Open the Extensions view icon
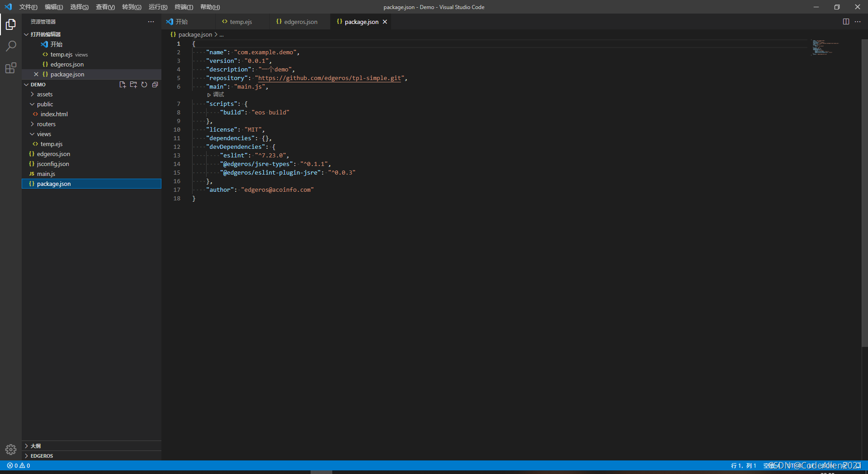The width and height of the screenshot is (868, 474). 11,68
